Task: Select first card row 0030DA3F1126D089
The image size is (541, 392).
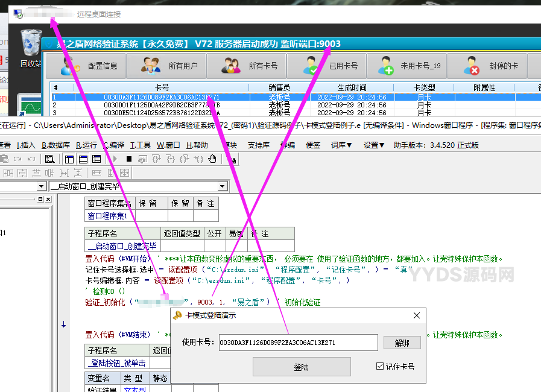Action: tap(162, 97)
